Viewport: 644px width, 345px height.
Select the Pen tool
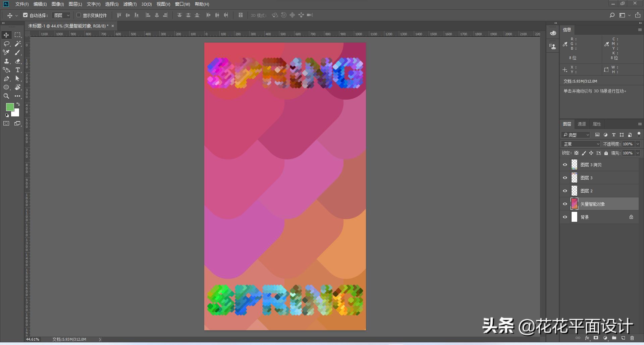[6, 79]
